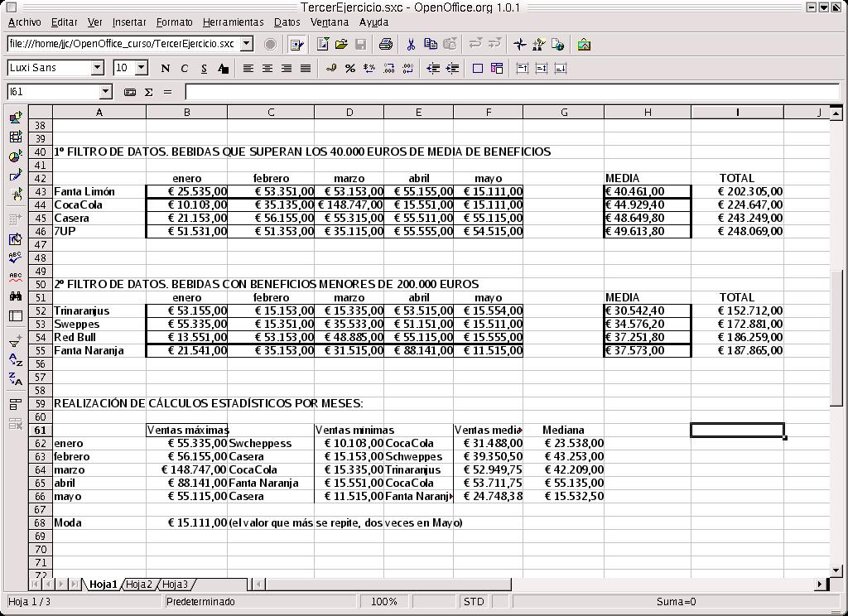Viewport: 848px width, 616px height.
Task: Toggle underline (S) formatting
Action: 203,68
